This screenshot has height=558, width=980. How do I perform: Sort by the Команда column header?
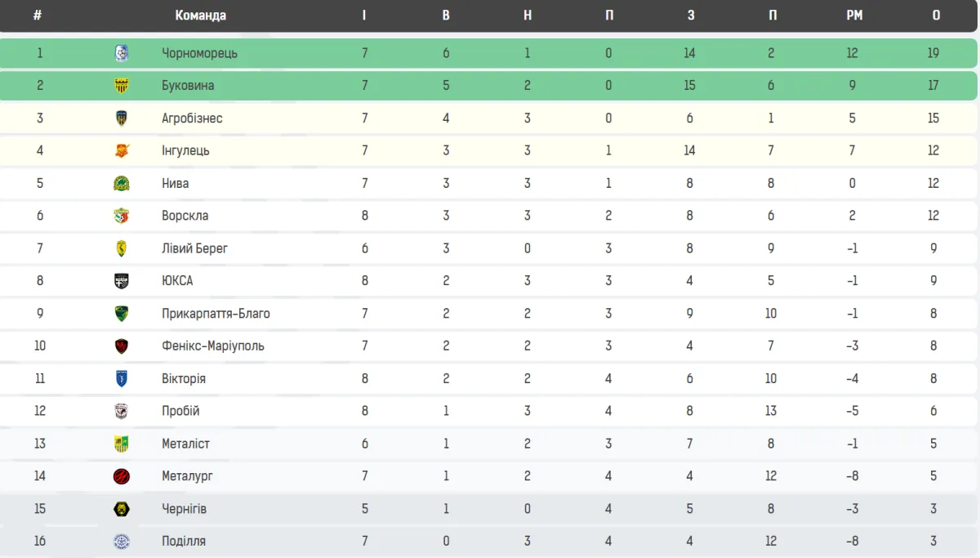[x=200, y=16]
